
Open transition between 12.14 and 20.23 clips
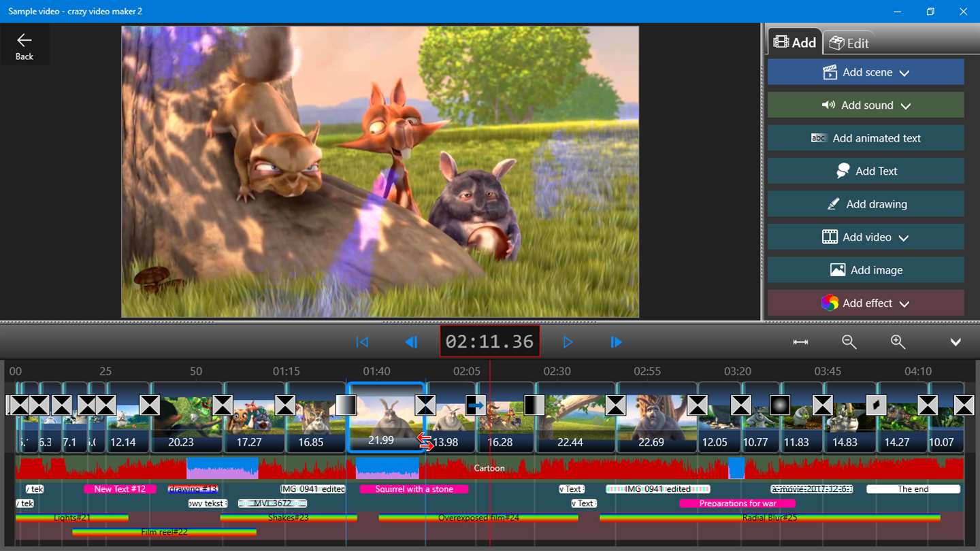(x=150, y=405)
